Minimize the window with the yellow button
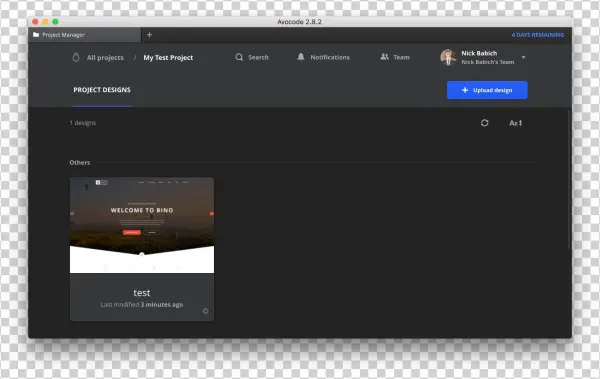Viewport: 600px width, 379px height. tap(45, 22)
